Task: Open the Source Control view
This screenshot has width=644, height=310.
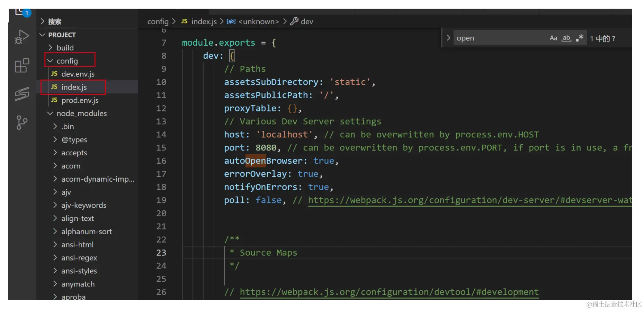Action: pos(22,122)
